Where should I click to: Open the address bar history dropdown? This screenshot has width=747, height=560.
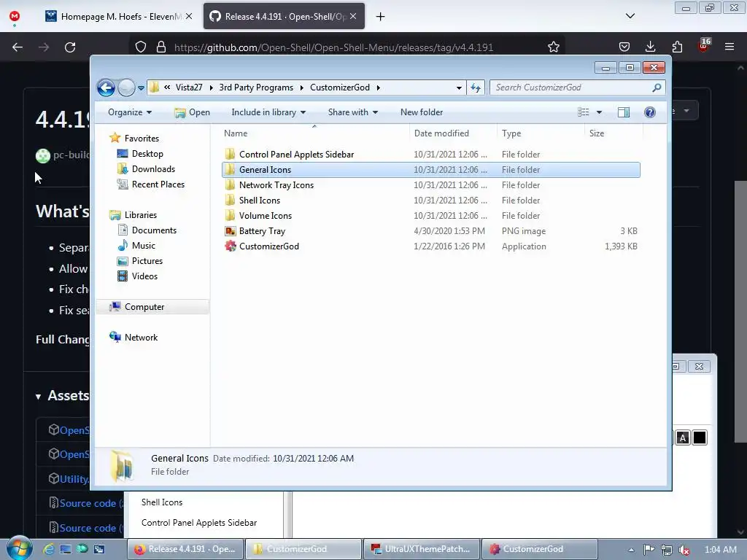[459, 87]
